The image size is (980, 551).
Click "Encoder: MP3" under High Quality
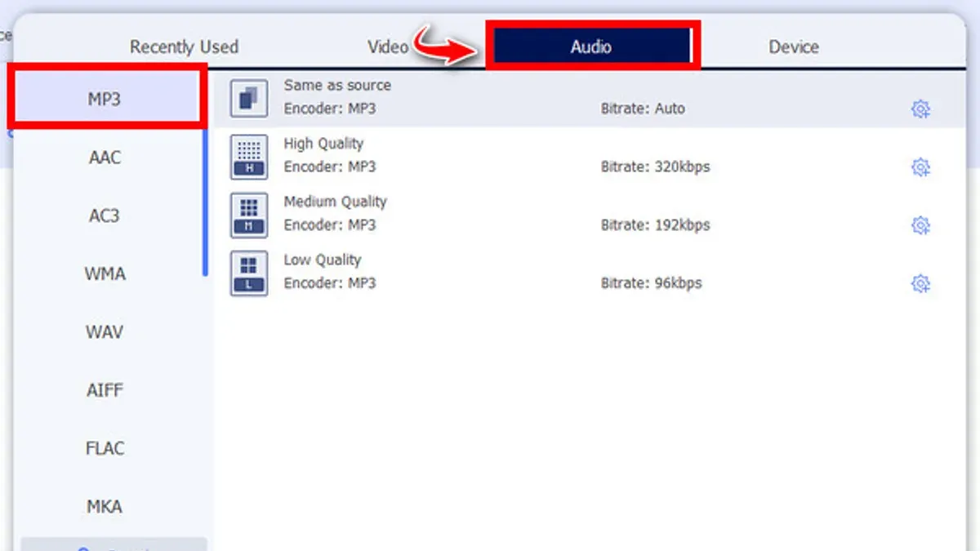tap(330, 167)
